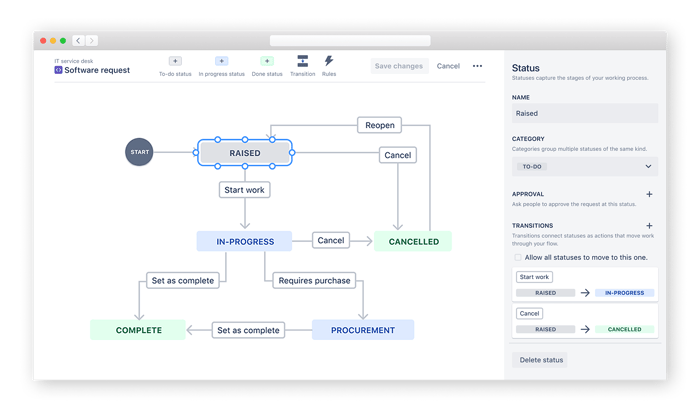Click RAISED lozenge in Start work card

[546, 293]
